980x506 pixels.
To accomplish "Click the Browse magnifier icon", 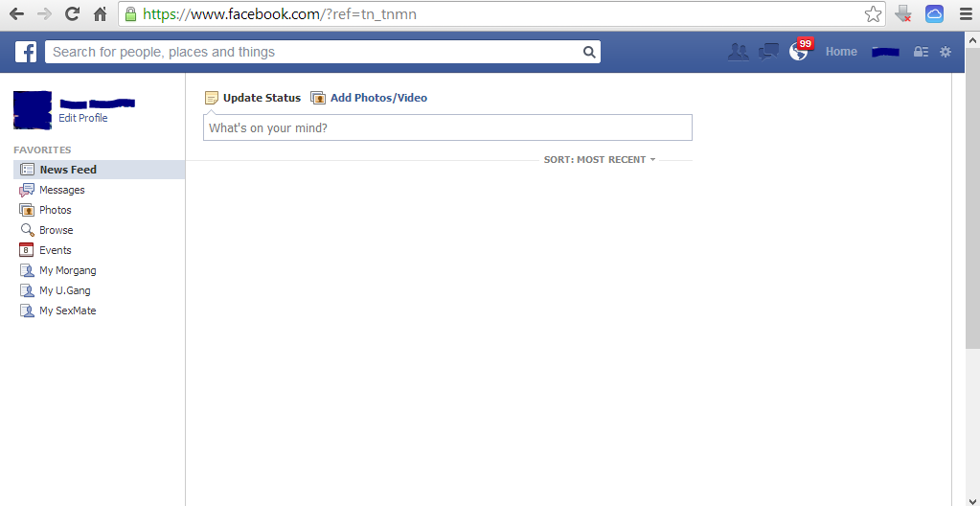I will 27,230.
